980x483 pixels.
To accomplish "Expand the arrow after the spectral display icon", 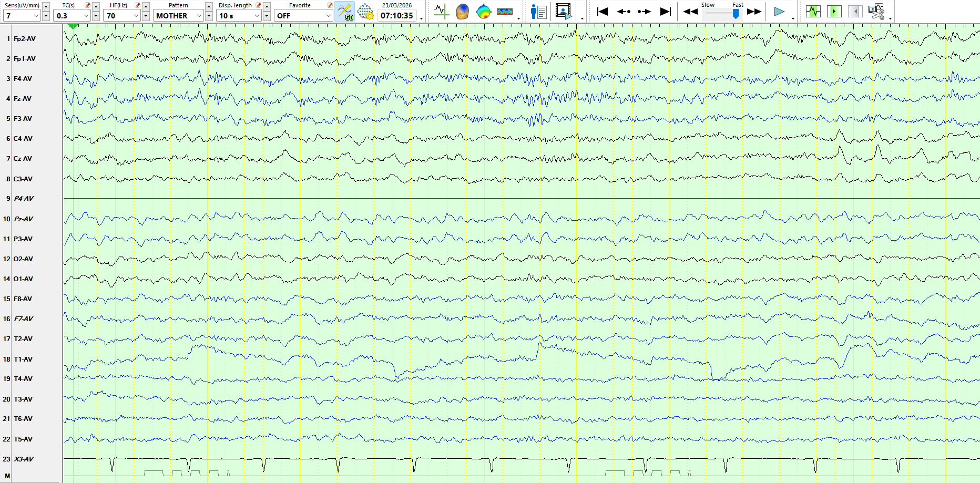I will (519, 18).
